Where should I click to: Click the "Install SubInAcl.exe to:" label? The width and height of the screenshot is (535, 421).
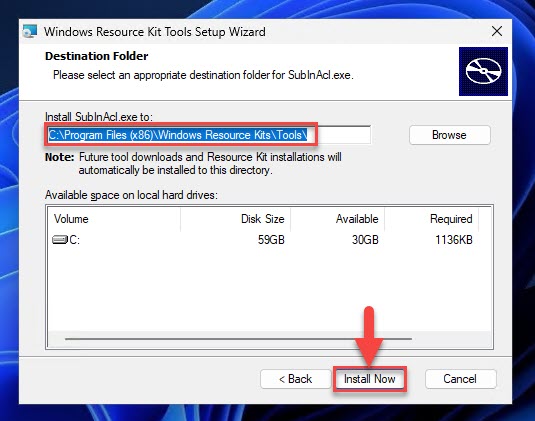[x=99, y=117]
